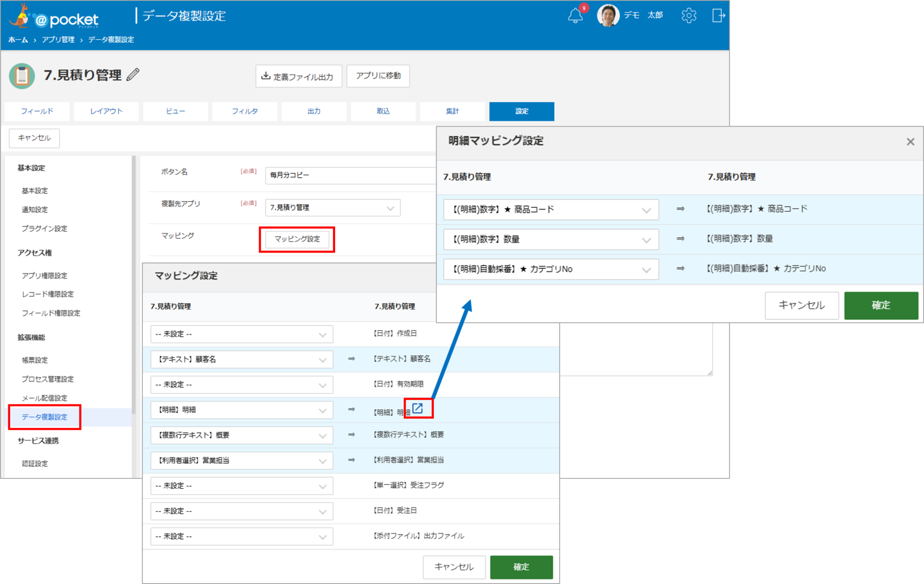This screenshot has height=584, width=924.
Task: Open the 未設定 dropdown for 受注フラグ
Action: (x=242, y=486)
